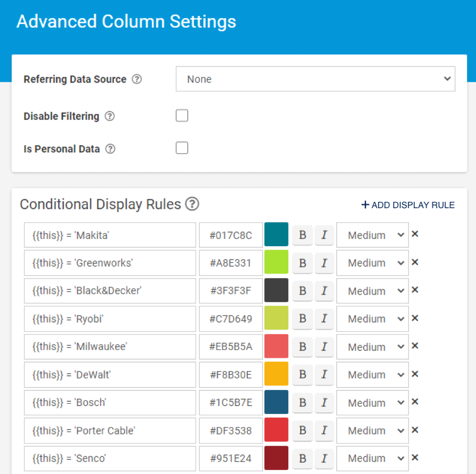The height and width of the screenshot is (474, 476).
Task: Toggle bold for the DeWalt rule
Action: pyautogui.click(x=303, y=374)
